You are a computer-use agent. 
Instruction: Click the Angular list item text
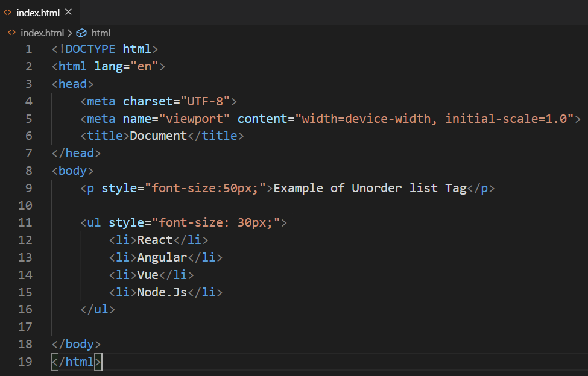click(x=162, y=257)
